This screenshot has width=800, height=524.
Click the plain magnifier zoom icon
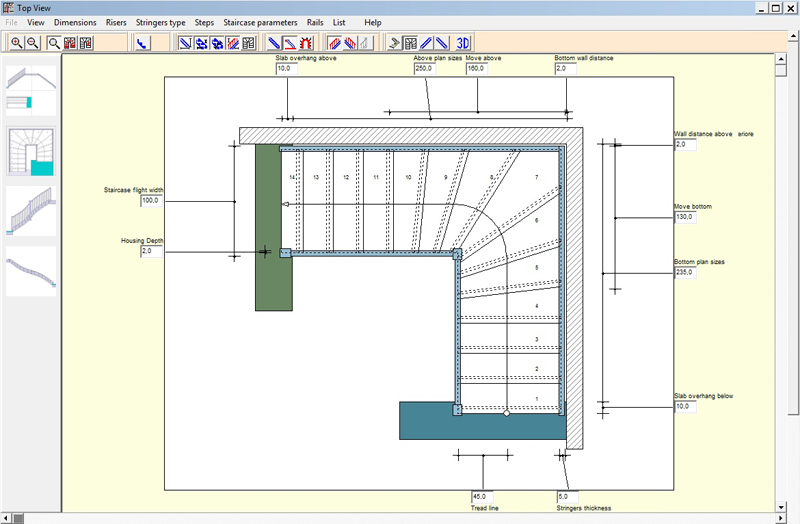pyautogui.click(x=54, y=43)
